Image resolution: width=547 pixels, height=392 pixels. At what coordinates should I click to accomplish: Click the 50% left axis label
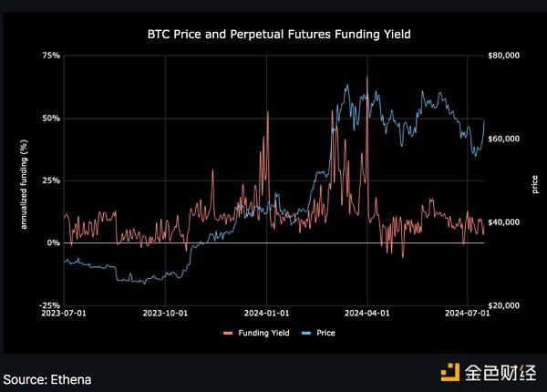[51, 119]
